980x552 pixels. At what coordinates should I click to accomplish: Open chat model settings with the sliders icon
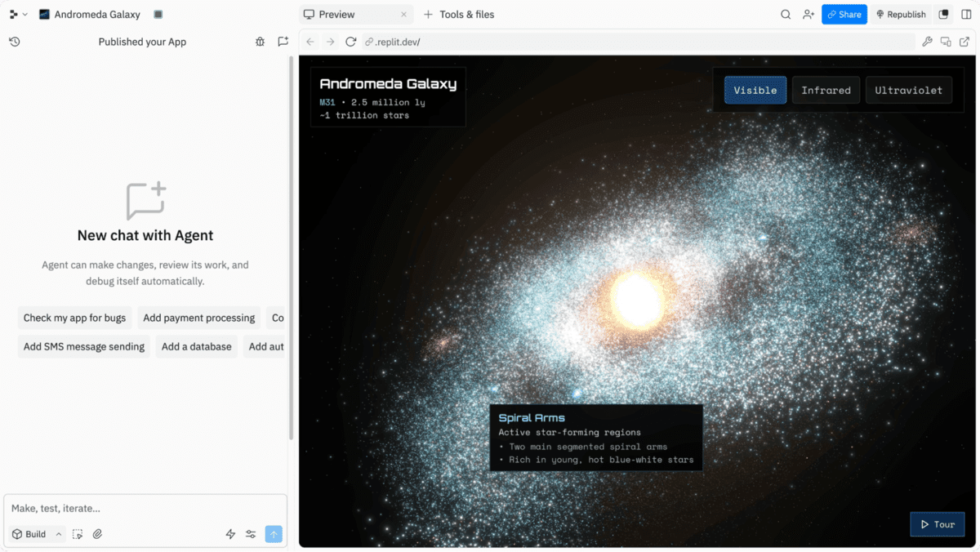(251, 533)
